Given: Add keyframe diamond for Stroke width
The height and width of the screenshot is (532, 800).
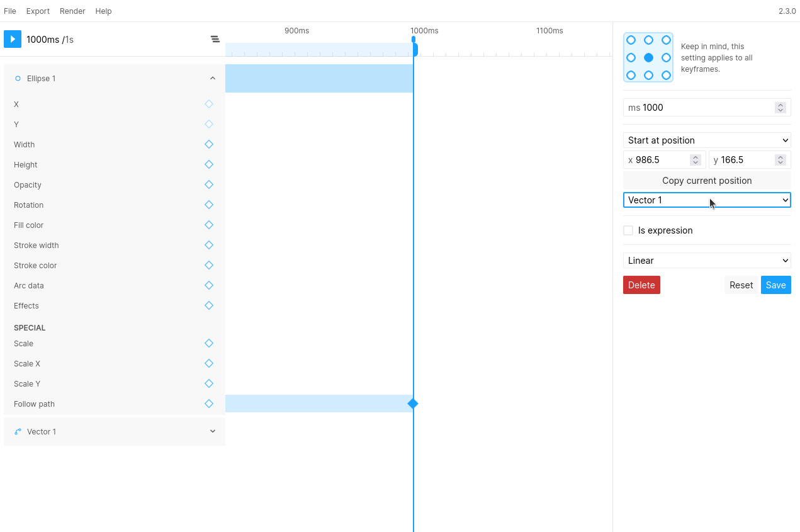Looking at the screenshot, I should click(209, 245).
